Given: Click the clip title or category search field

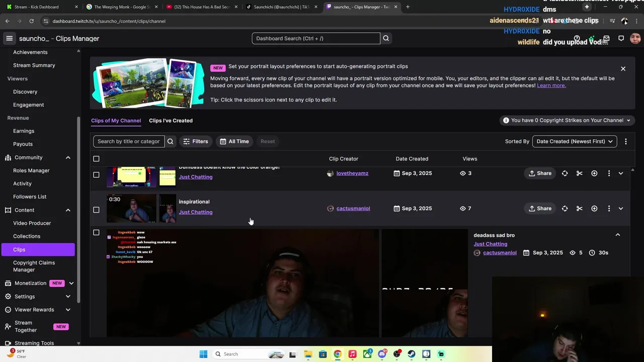Looking at the screenshot, I should [x=129, y=141].
